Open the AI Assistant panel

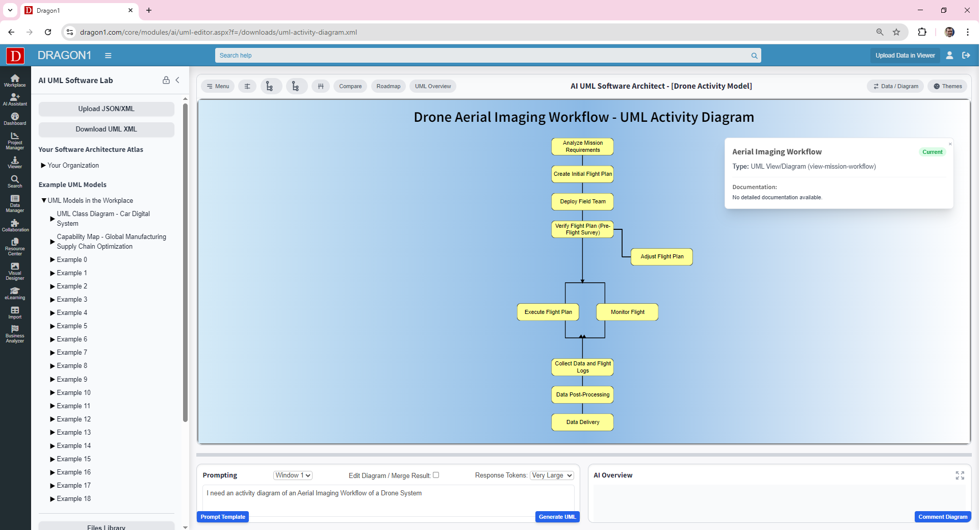pos(15,100)
